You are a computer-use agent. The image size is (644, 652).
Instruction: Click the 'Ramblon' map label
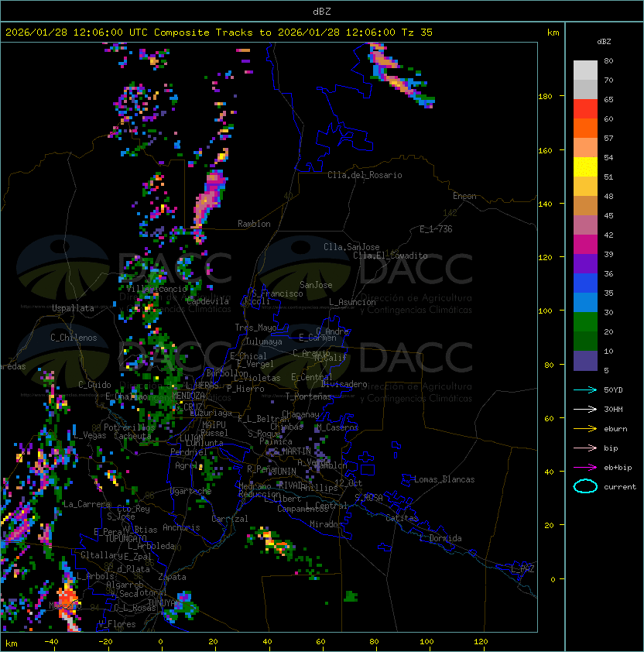coord(254,224)
